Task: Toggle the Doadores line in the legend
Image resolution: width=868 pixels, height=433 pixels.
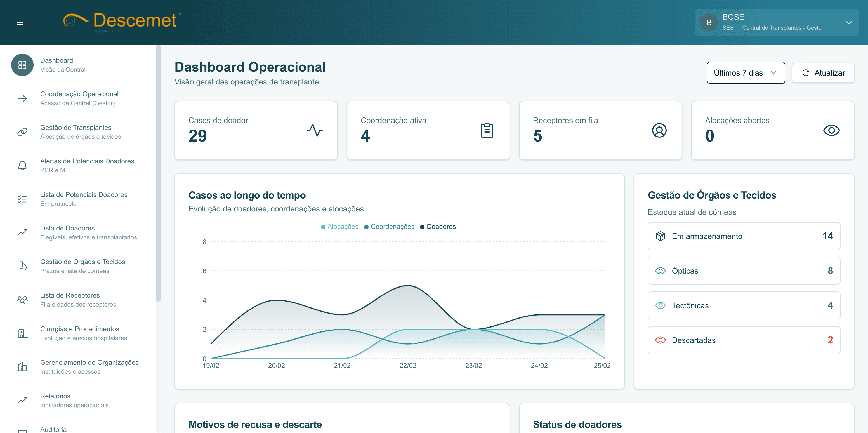Action: [x=438, y=227]
